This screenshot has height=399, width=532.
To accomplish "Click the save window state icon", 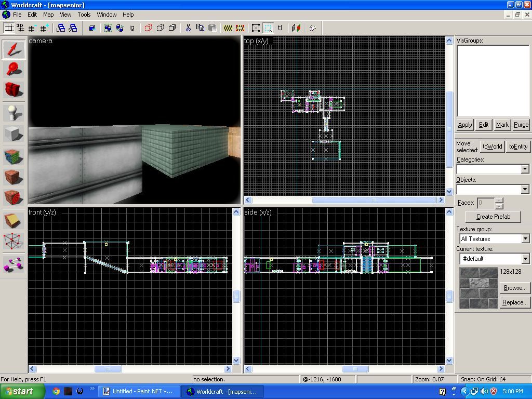I will tap(73, 28).
